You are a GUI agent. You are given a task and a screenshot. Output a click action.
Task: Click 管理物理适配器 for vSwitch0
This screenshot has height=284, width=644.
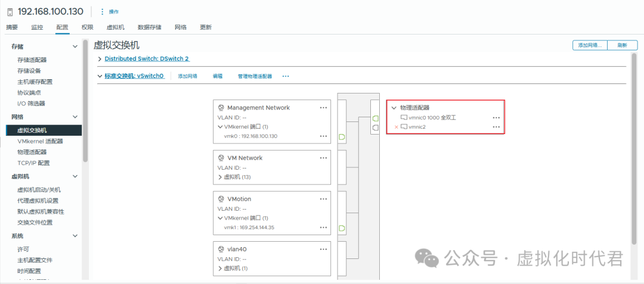click(x=255, y=76)
